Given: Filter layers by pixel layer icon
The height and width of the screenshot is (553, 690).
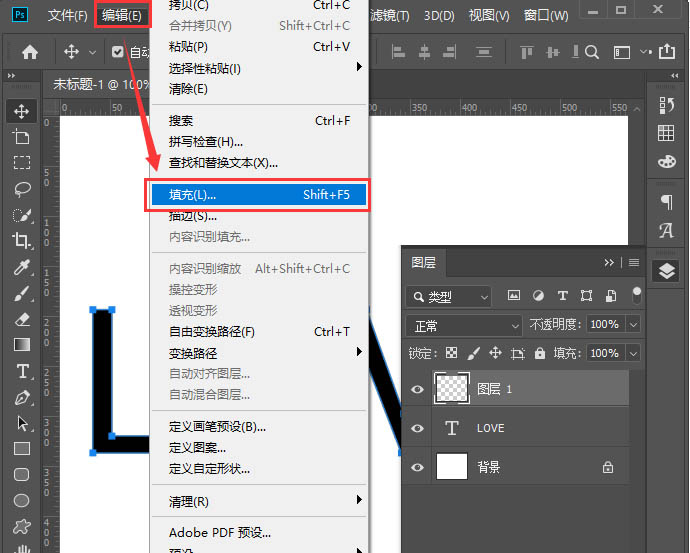Looking at the screenshot, I should pyautogui.click(x=514, y=296).
